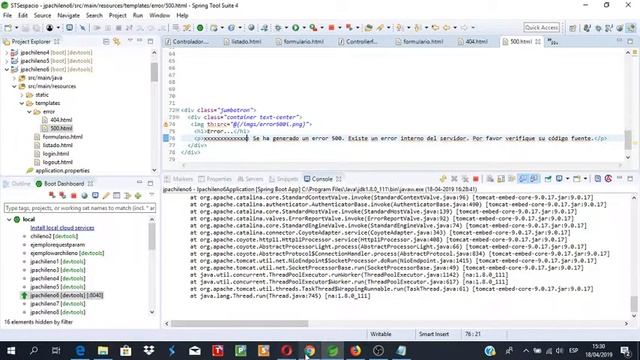Click the Clear Console icon
Screen dimensions: 640x360
(490, 179)
